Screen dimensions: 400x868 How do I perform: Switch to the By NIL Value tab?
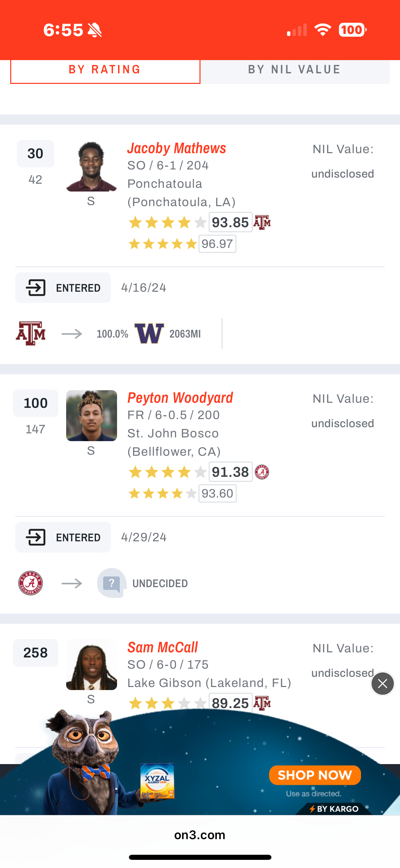tap(294, 70)
